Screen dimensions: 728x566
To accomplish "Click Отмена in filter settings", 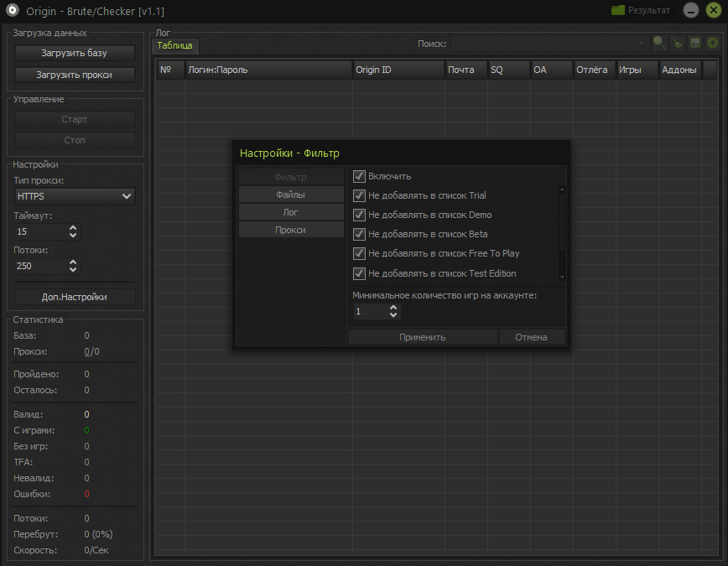I will click(x=531, y=337).
